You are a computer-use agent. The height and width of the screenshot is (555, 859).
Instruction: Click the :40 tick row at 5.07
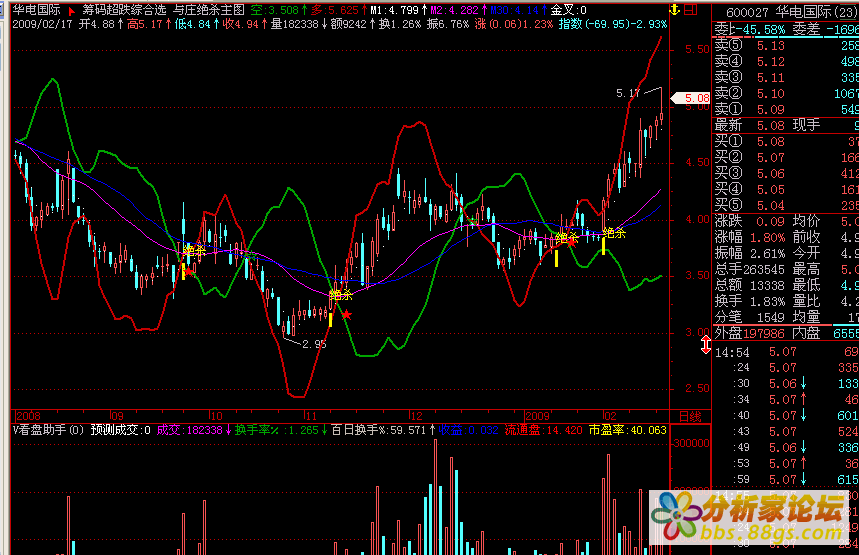coord(786,415)
